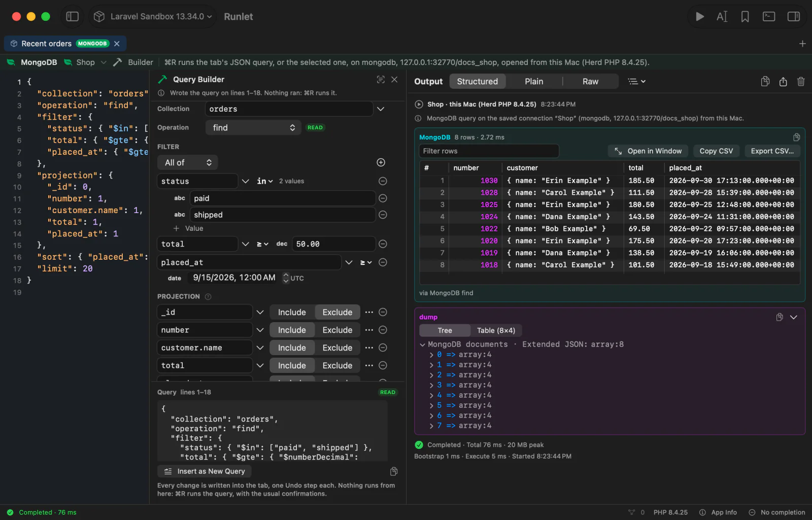Open the status field dropdown arrow
Screen dimensions: 812x520
[246, 181]
